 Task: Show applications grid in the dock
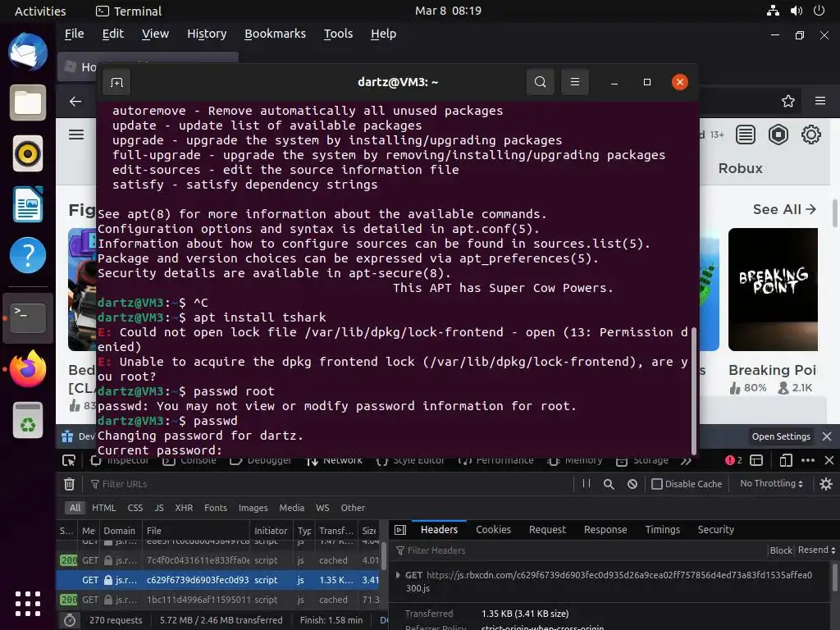click(x=28, y=604)
